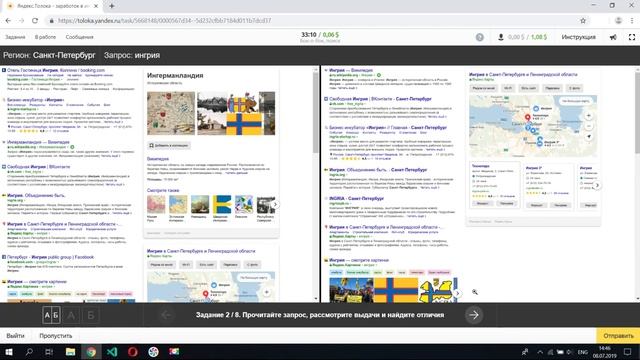Open Opera browser from the taskbar
Screen dimensions: 640x360
[133, 352]
